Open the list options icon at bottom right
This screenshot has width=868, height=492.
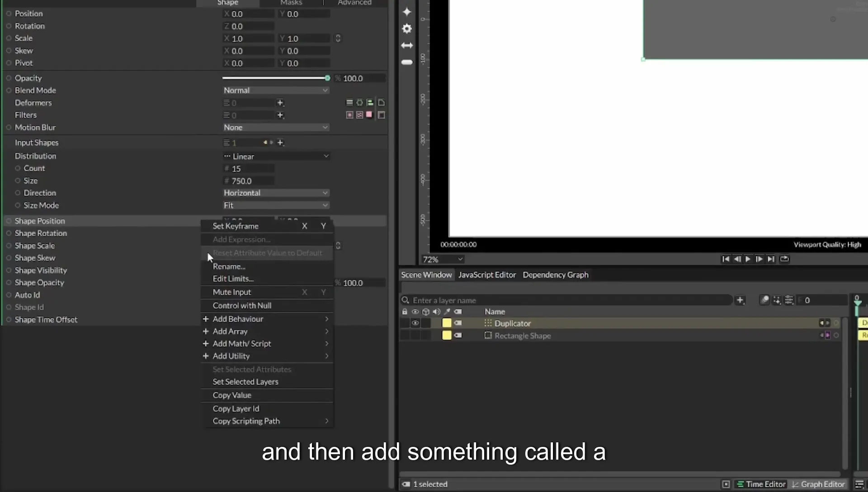coord(859,484)
